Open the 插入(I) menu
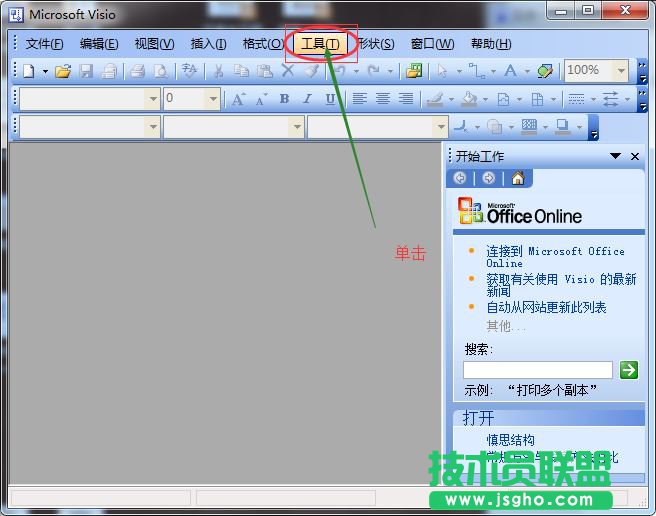656x516 pixels. (208, 44)
